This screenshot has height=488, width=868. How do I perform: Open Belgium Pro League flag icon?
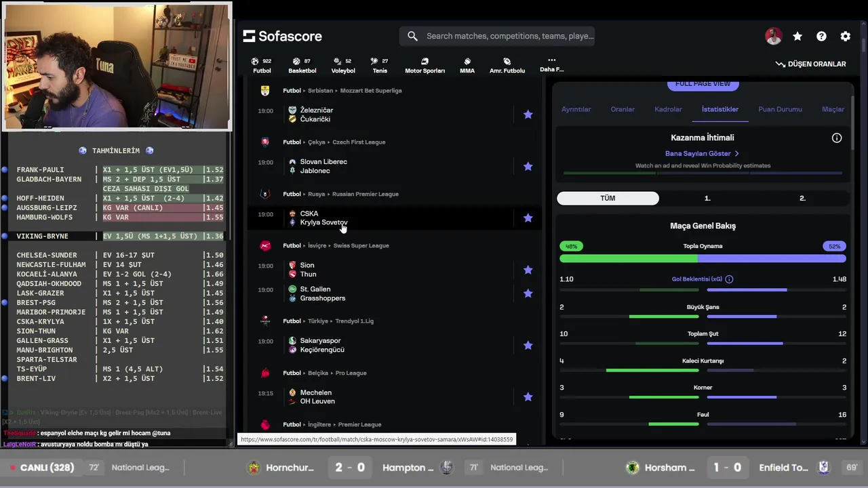pos(265,373)
